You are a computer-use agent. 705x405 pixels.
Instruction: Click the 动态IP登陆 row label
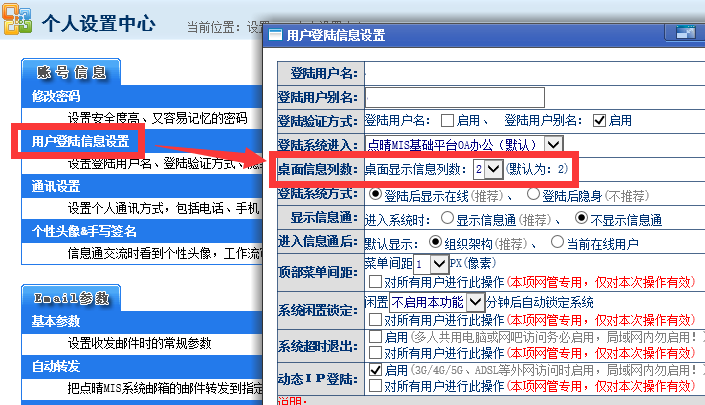(x=318, y=379)
